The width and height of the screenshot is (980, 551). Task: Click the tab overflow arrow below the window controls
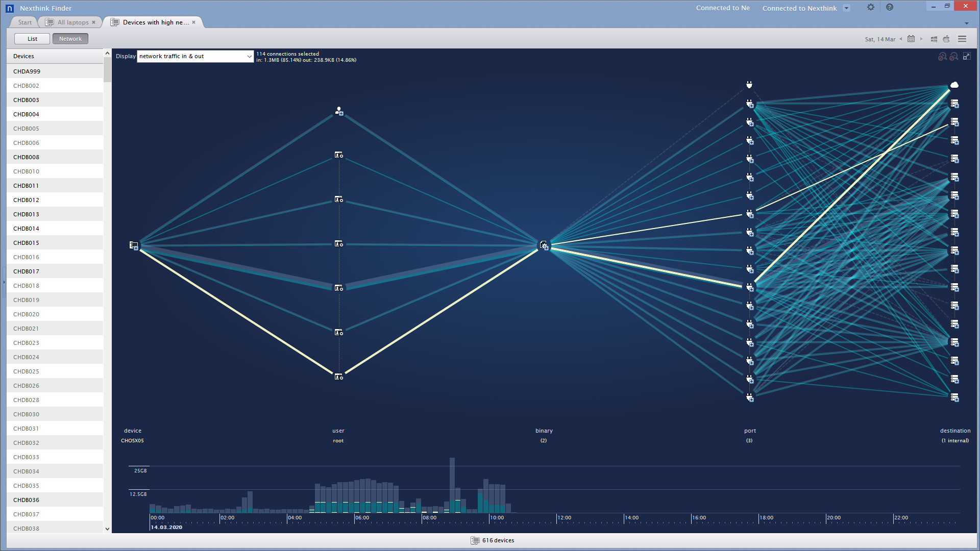click(x=966, y=23)
